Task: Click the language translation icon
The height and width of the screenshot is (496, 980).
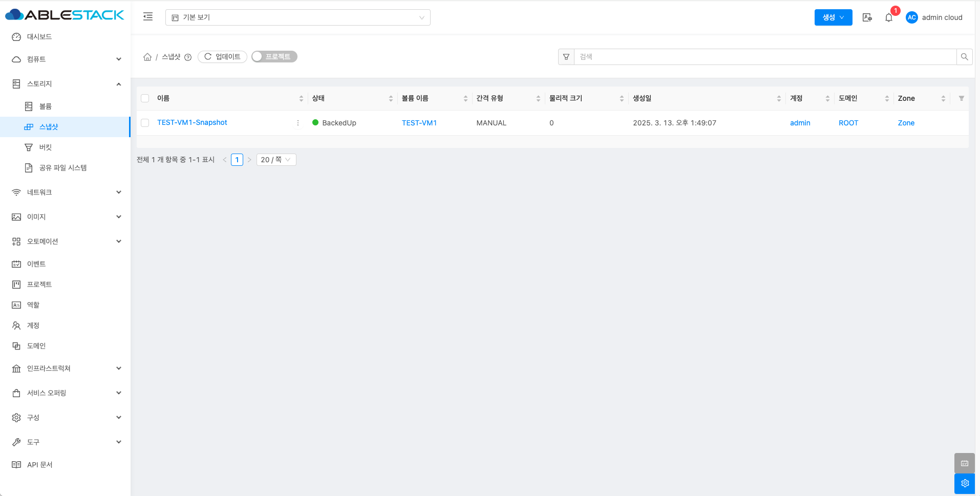Action: point(867,17)
